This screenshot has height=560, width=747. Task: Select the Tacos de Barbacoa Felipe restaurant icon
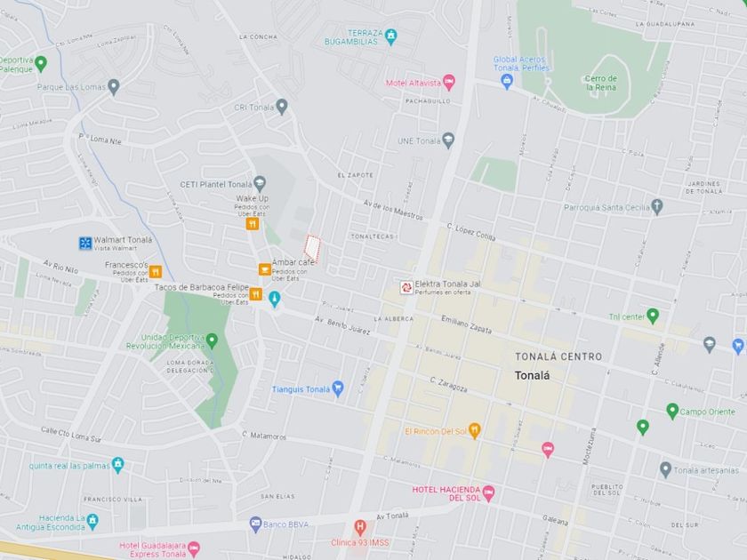(x=256, y=294)
